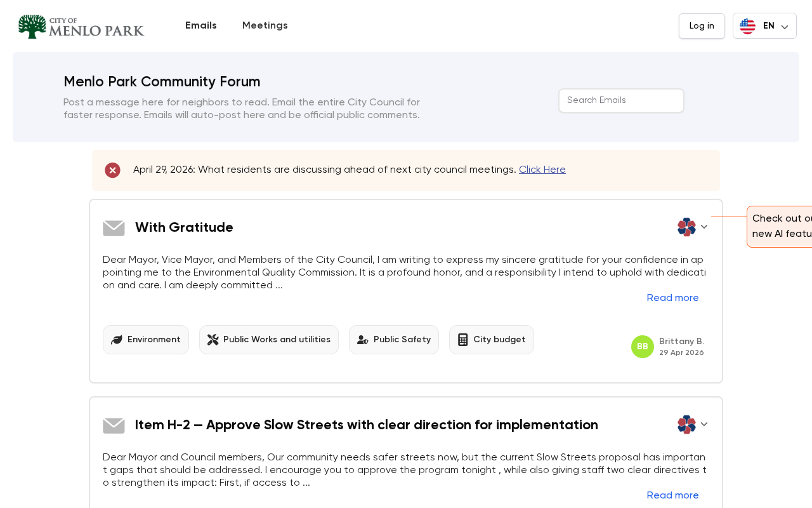Expand chevron on With Gratitude card

coord(704,227)
